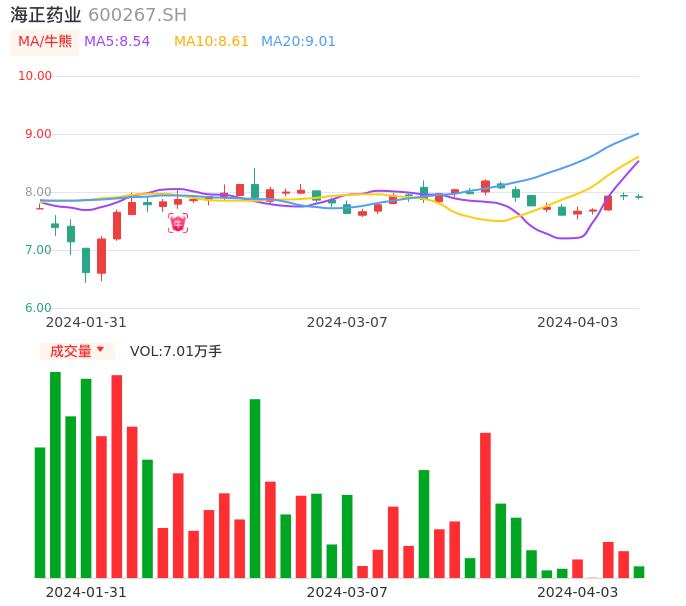
Task: Click the MA10:8.61 legend label
Action: [211, 42]
